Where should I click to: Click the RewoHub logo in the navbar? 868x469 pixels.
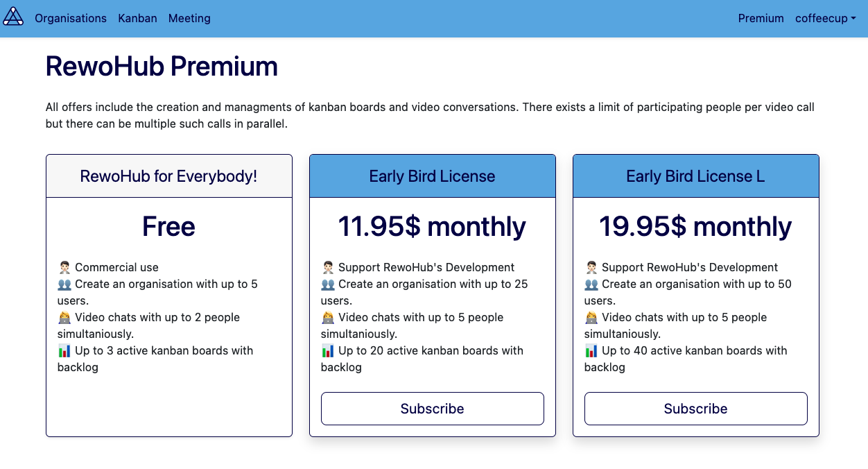13,16
